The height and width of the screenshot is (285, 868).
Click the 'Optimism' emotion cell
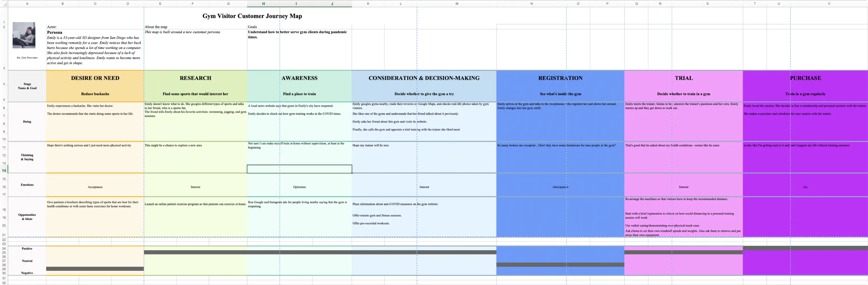click(x=299, y=187)
